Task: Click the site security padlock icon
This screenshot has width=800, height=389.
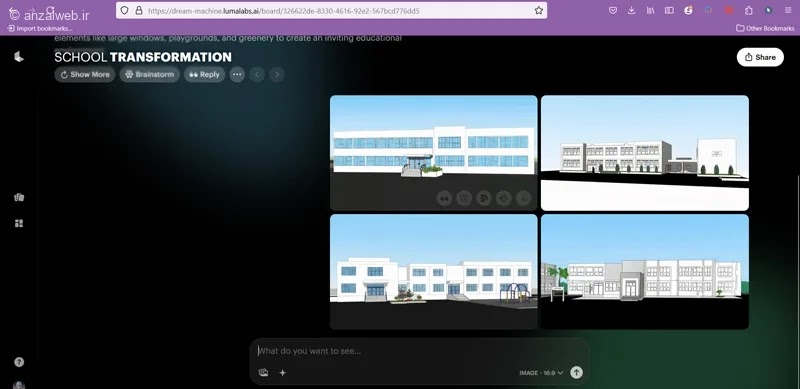Action: click(x=139, y=10)
